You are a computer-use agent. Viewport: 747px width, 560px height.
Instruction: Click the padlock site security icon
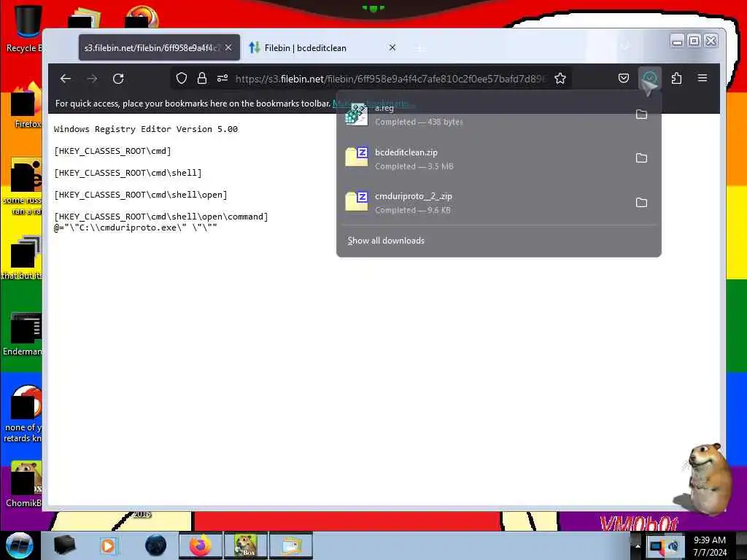202,79
